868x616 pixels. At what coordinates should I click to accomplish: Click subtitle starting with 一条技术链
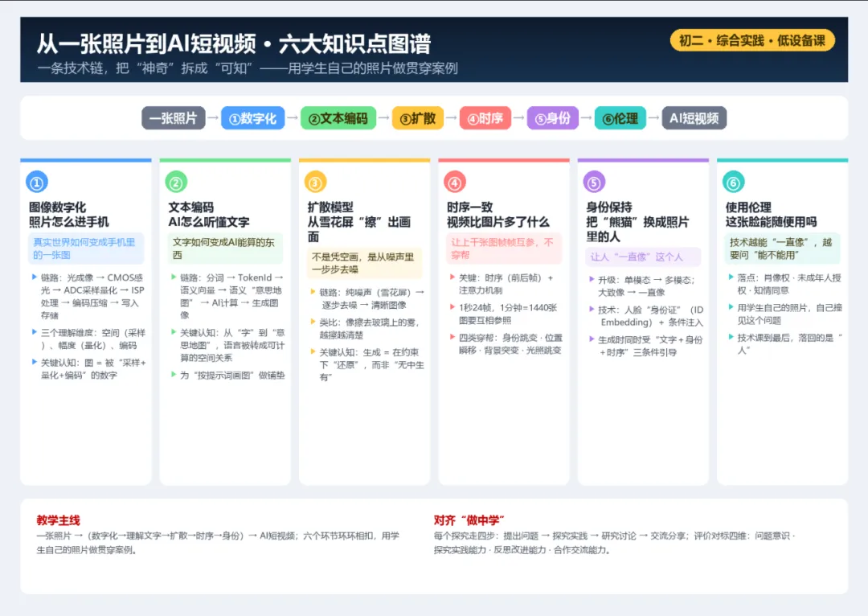click(x=248, y=68)
